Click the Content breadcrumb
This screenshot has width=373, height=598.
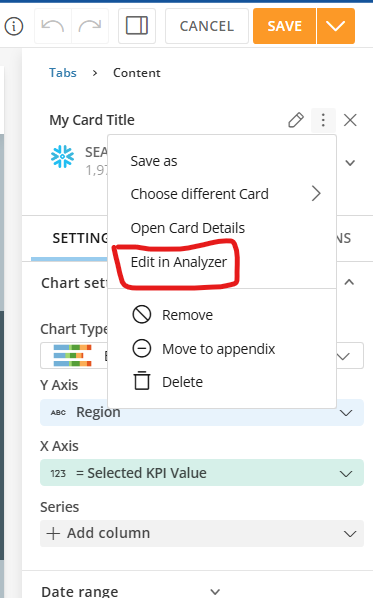coord(137,73)
